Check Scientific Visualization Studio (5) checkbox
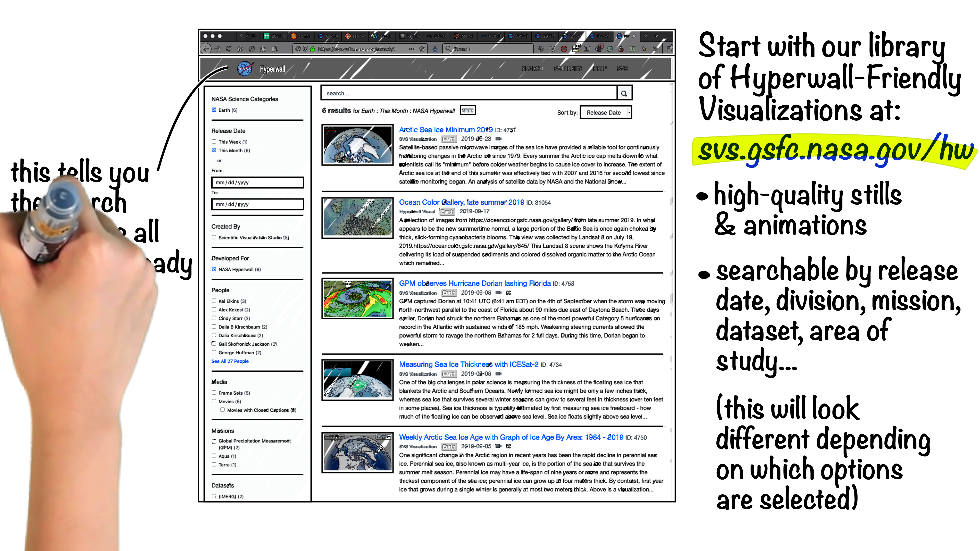 click(214, 237)
